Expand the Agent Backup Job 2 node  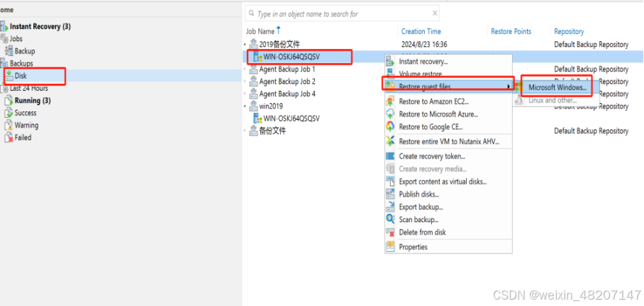point(245,82)
